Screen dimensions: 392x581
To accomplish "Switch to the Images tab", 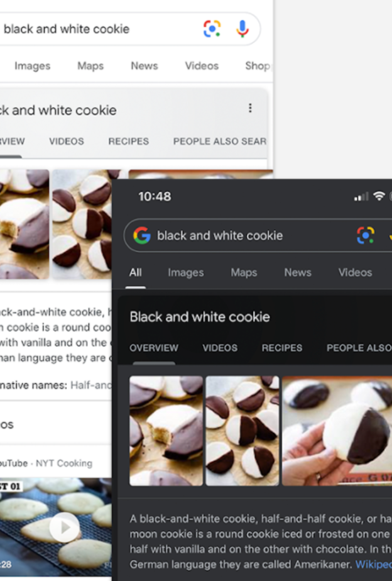I will (x=185, y=272).
